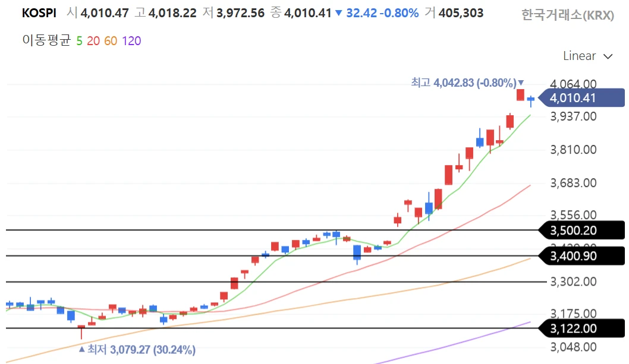Toggle the 60-day moving average line

tap(111, 41)
